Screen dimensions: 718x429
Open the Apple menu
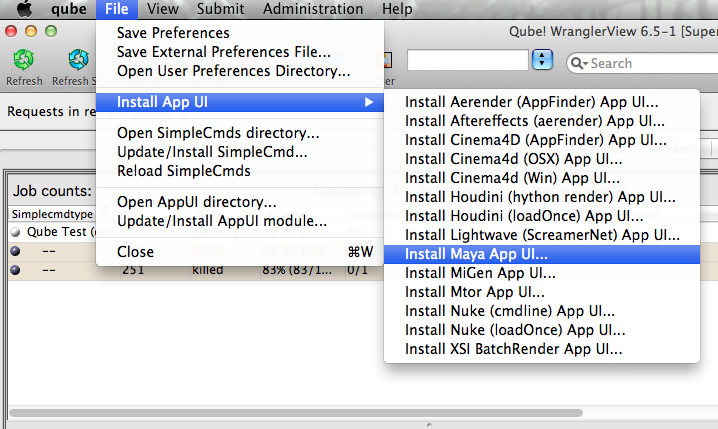tap(22, 9)
